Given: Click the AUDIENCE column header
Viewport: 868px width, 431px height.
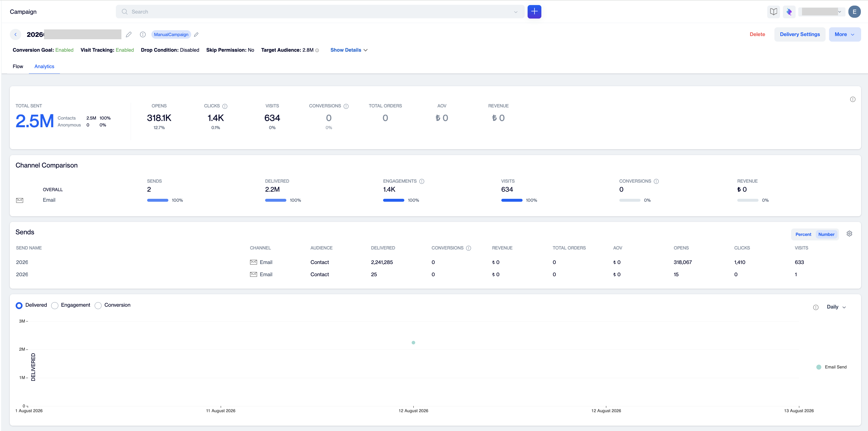Looking at the screenshot, I should pyautogui.click(x=321, y=248).
